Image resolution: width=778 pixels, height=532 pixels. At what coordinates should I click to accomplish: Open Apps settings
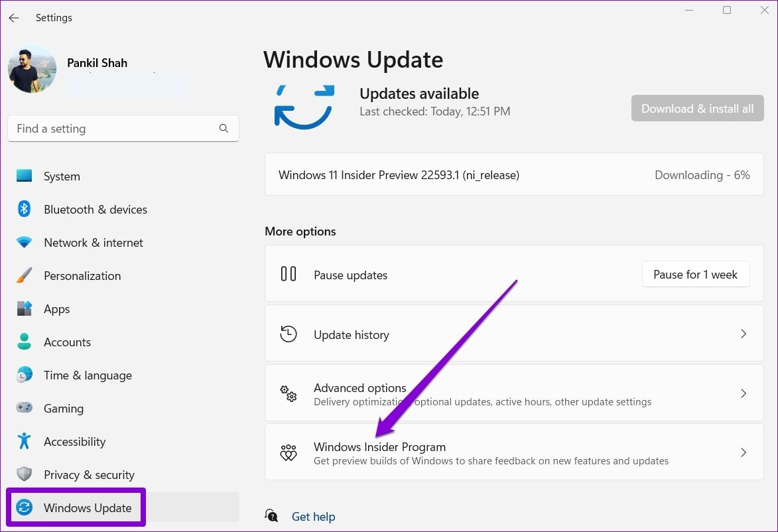123,308
